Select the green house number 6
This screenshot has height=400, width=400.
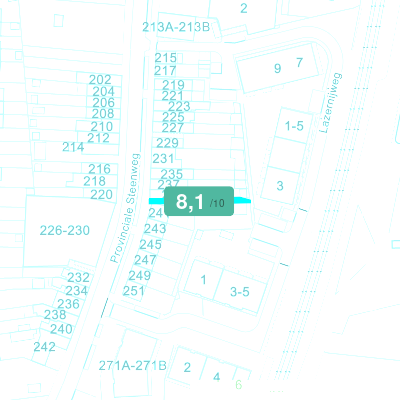point(238,385)
